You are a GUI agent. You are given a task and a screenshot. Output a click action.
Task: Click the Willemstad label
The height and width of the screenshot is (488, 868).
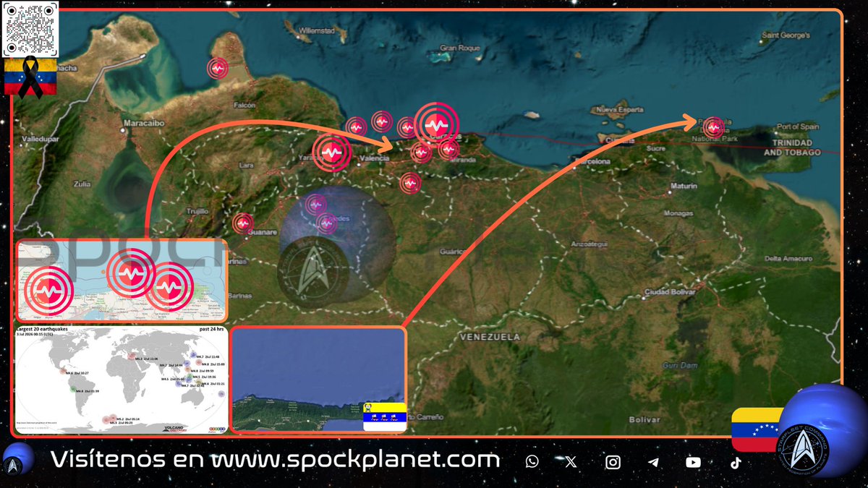point(318,33)
